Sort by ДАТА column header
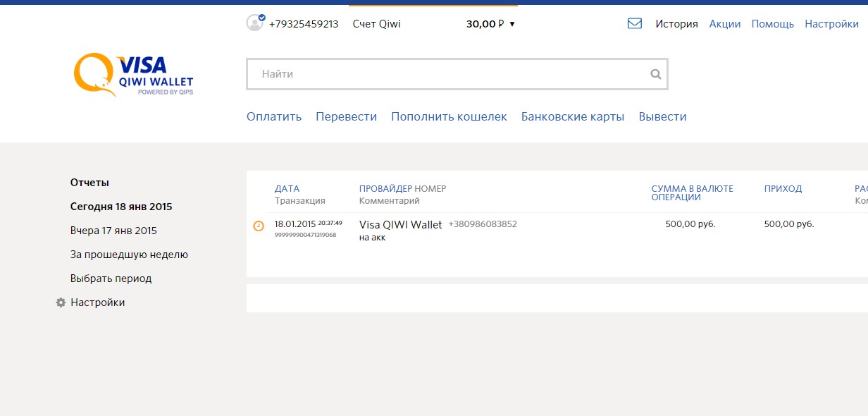This screenshot has width=868, height=416. pos(287,189)
